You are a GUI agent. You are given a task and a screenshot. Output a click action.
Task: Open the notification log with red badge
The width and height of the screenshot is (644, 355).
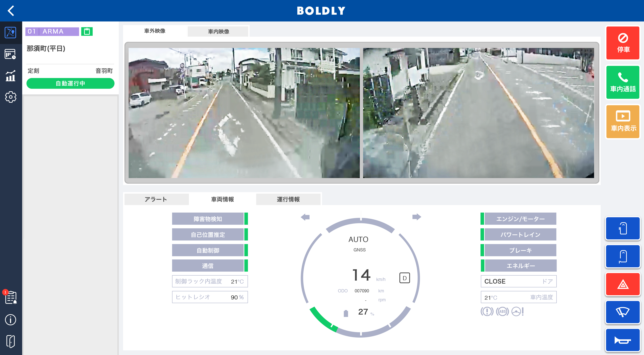(x=11, y=298)
